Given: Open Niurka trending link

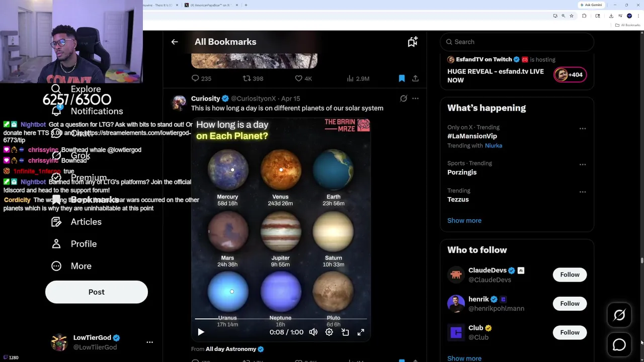Looking at the screenshot, I should (x=493, y=146).
